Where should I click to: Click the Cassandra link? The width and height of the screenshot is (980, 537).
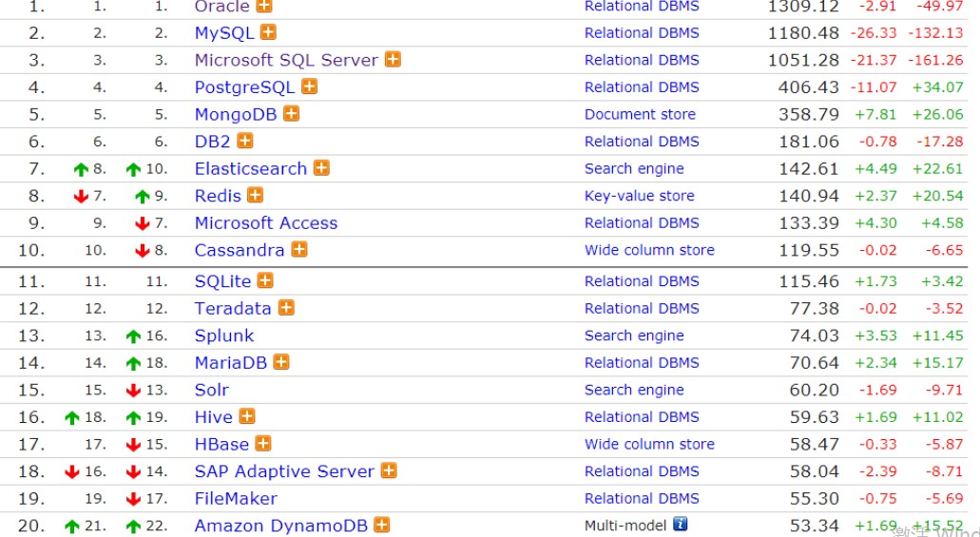240,250
